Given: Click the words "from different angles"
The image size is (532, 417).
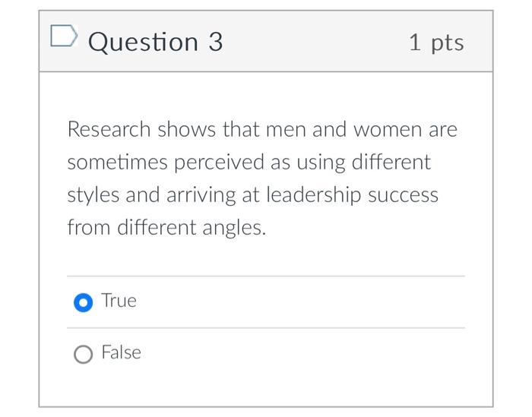Looking at the screenshot, I should click(x=166, y=228).
